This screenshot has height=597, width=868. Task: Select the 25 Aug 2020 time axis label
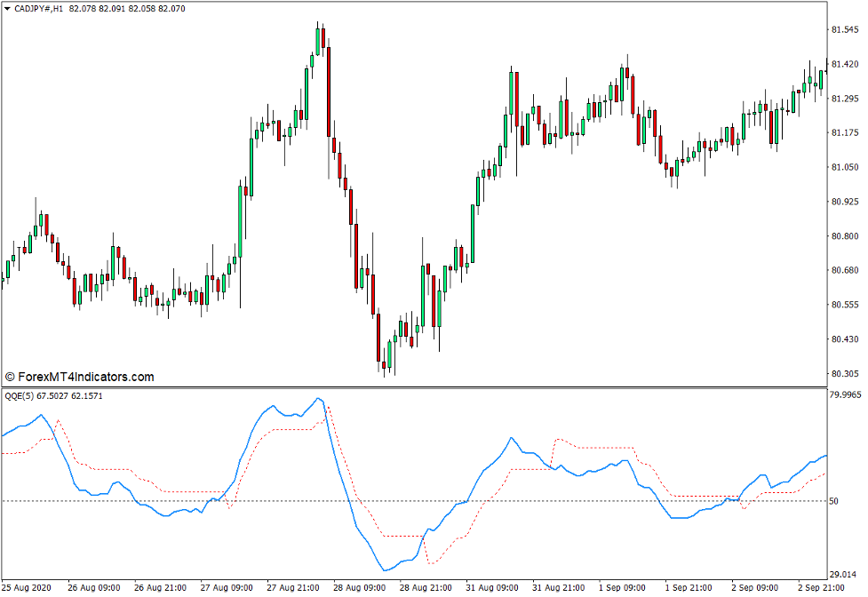27,587
